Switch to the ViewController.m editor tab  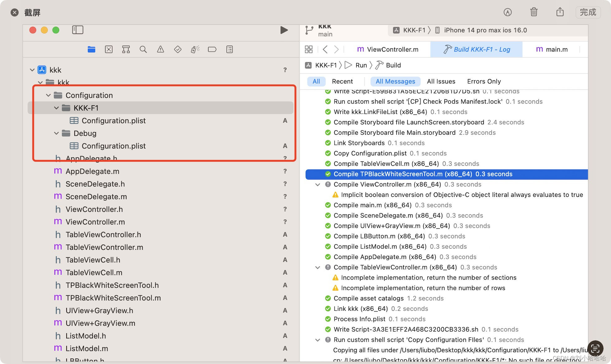[x=388, y=49]
